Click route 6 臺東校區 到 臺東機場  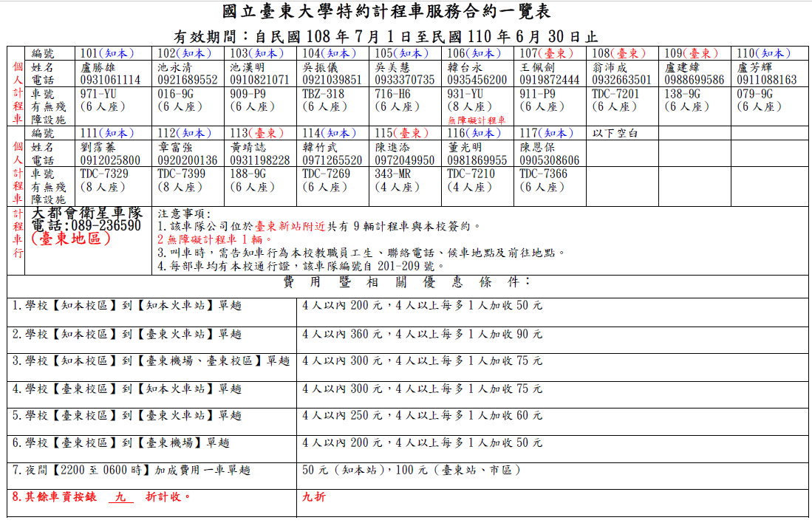click(120, 442)
